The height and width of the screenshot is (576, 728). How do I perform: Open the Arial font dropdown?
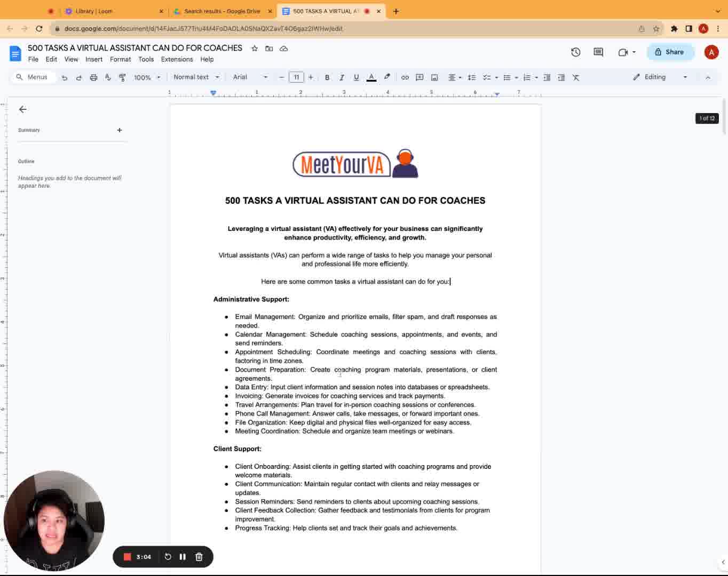(x=250, y=77)
